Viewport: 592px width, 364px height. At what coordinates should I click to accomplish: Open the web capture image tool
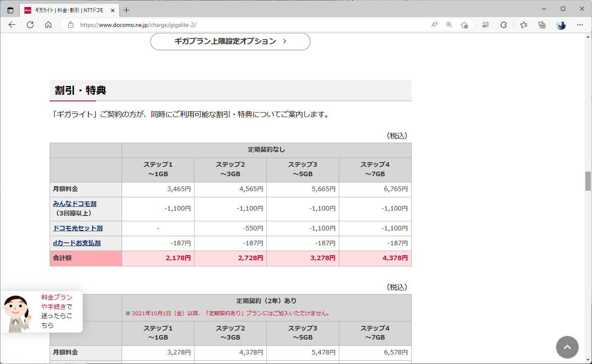point(484,25)
